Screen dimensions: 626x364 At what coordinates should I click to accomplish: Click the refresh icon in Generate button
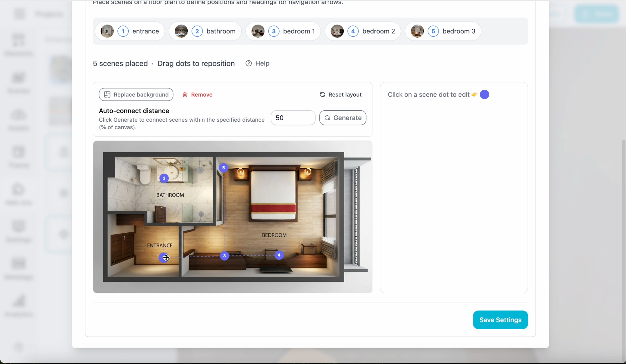tap(327, 118)
